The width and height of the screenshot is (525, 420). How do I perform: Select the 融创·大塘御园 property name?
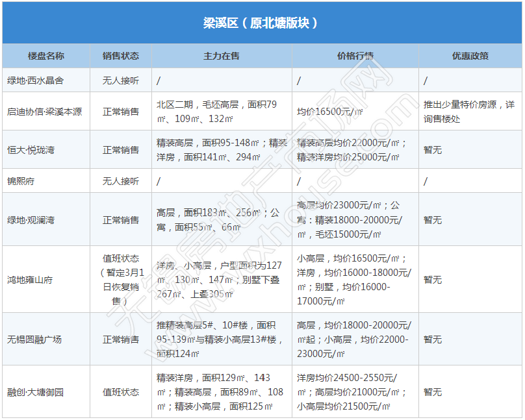click(x=36, y=392)
